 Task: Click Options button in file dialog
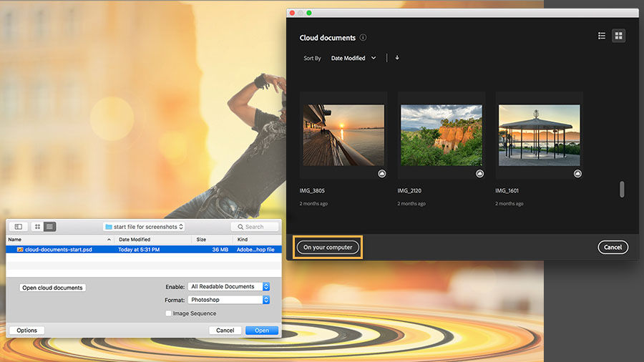pos(26,331)
